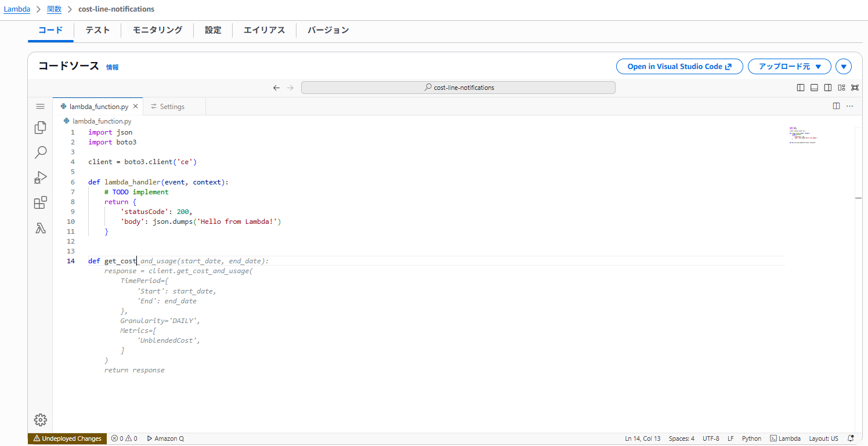Switch to the コード tab
Viewport: 868px width, 446px height.
click(x=50, y=30)
